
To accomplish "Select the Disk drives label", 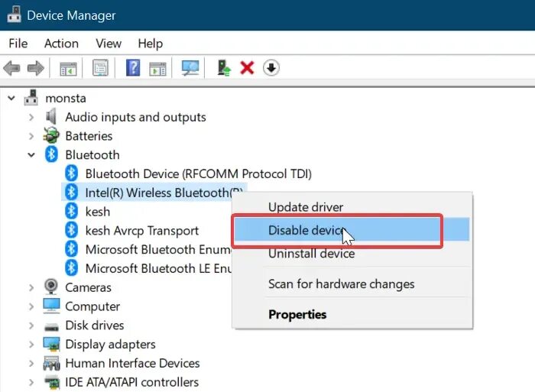I will coord(95,325).
